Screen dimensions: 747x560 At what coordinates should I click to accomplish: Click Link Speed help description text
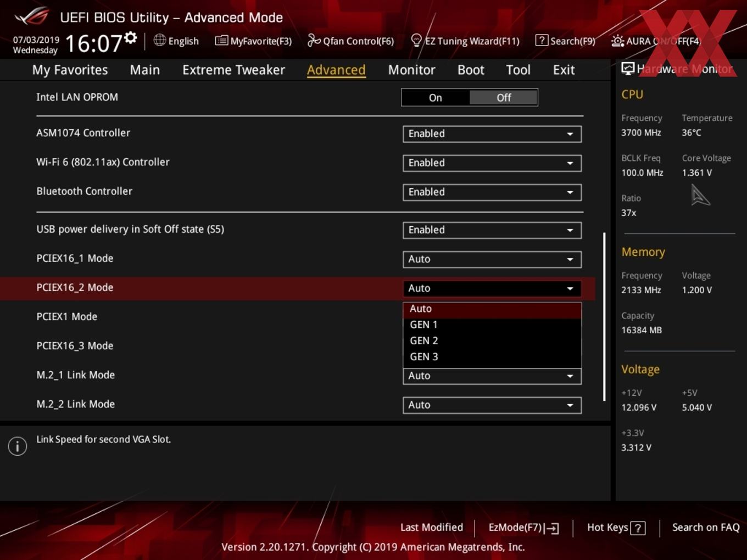[x=103, y=439]
